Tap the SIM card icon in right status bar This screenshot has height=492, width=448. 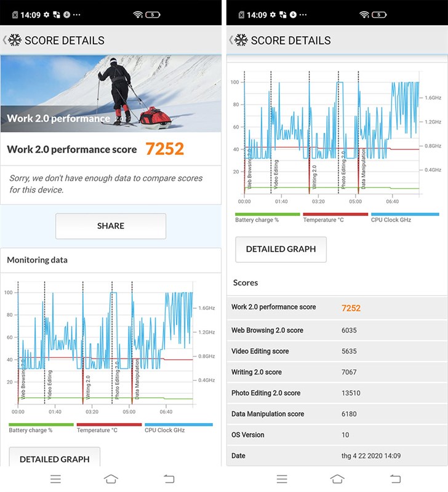click(241, 15)
